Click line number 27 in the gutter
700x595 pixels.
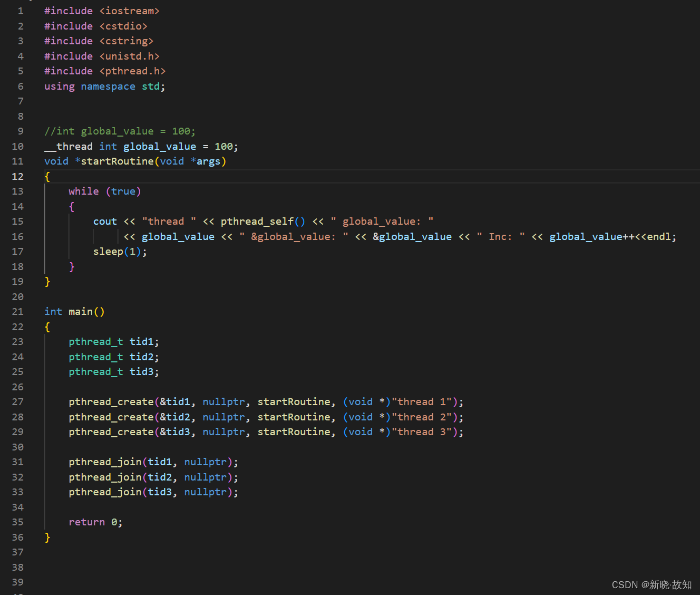coord(17,402)
